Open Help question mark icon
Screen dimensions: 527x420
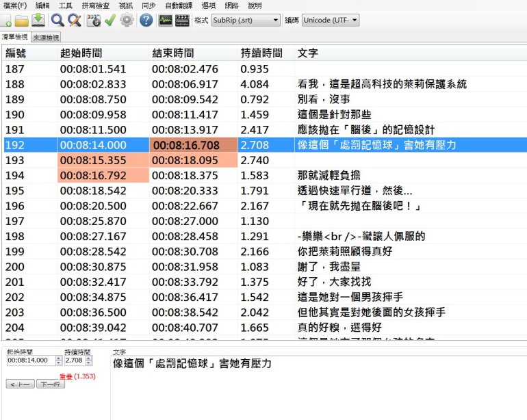[x=146, y=20]
